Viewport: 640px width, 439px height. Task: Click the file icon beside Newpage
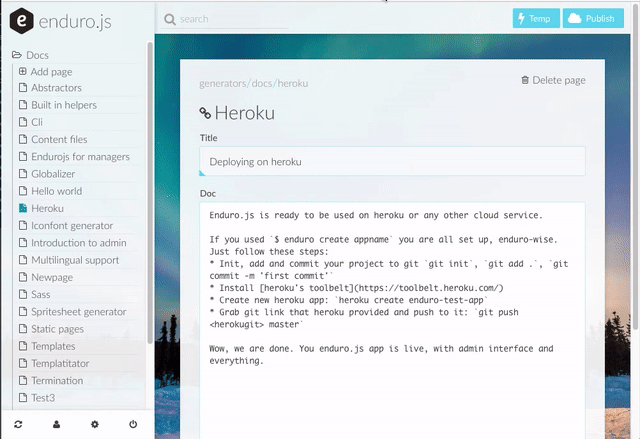pos(23,277)
